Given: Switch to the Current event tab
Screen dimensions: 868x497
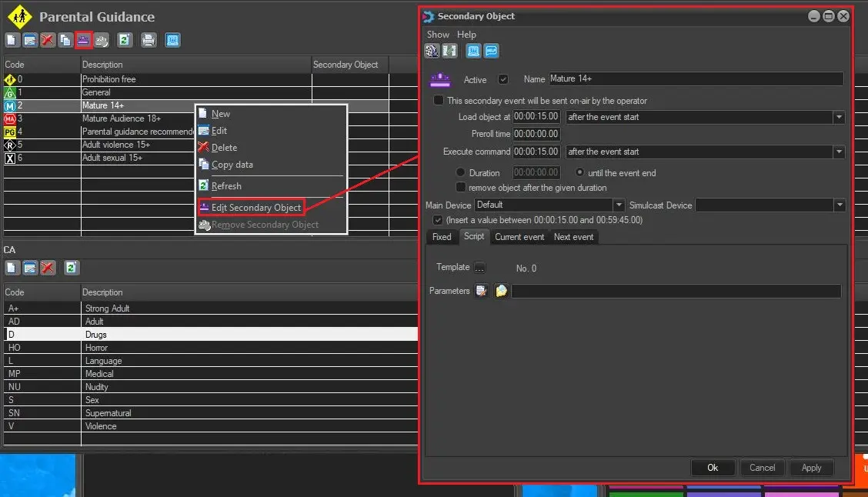Looking at the screenshot, I should point(519,237).
